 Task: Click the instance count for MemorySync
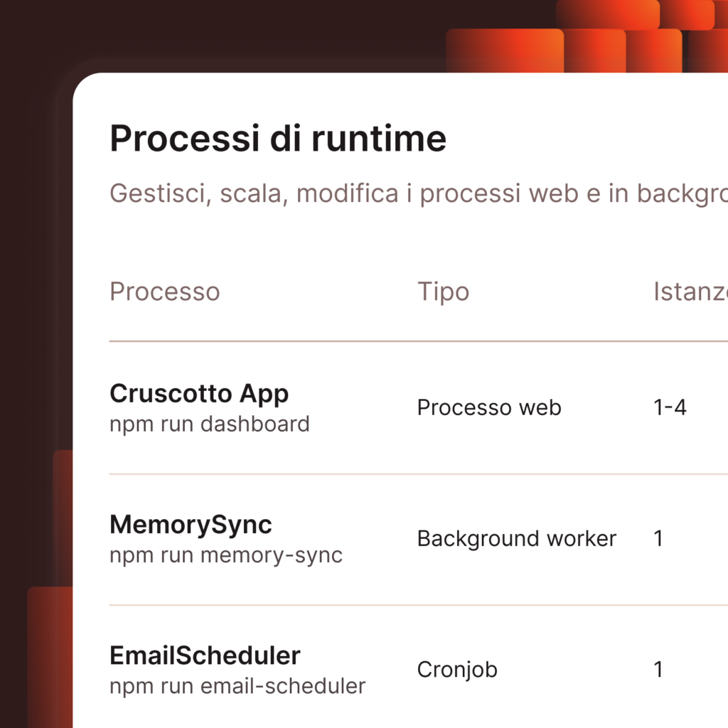pos(658,539)
